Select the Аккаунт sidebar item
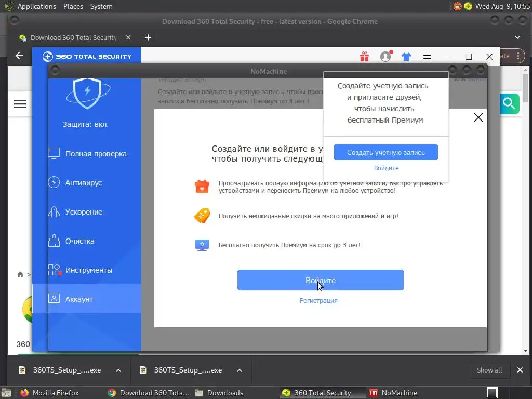Viewport: 532px width, 399px height. (87, 299)
